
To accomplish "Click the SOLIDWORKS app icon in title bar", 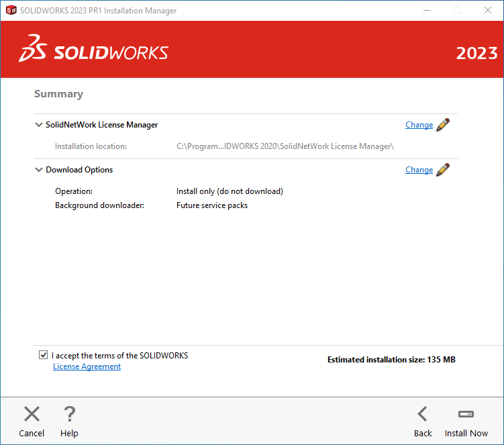I will coord(11,10).
